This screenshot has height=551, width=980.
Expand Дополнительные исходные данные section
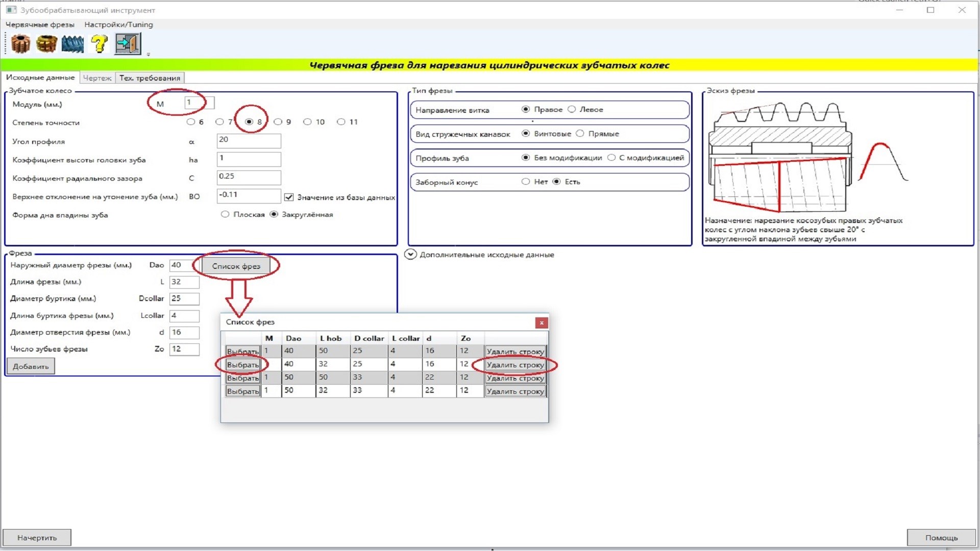[411, 255]
